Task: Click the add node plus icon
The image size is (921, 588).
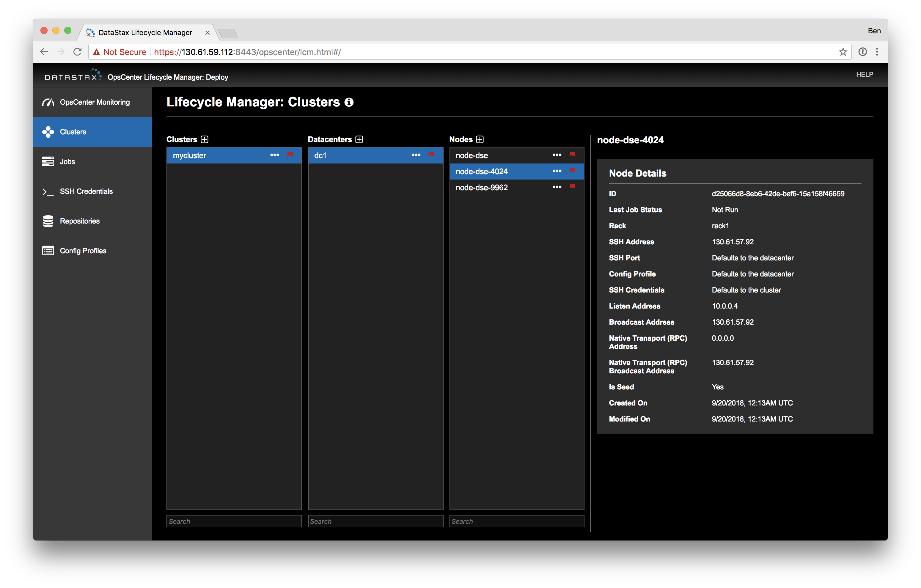Action: click(480, 139)
